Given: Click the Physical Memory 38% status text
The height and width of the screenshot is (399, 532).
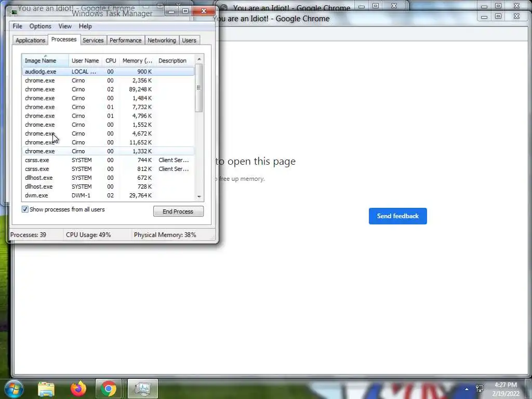Looking at the screenshot, I should point(165,235).
